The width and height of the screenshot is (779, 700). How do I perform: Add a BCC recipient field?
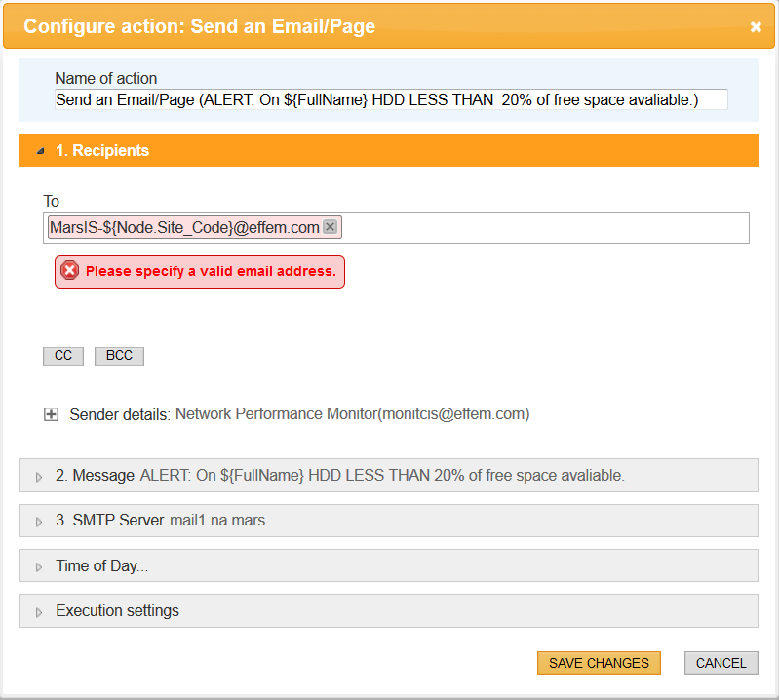pyautogui.click(x=119, y=356)
